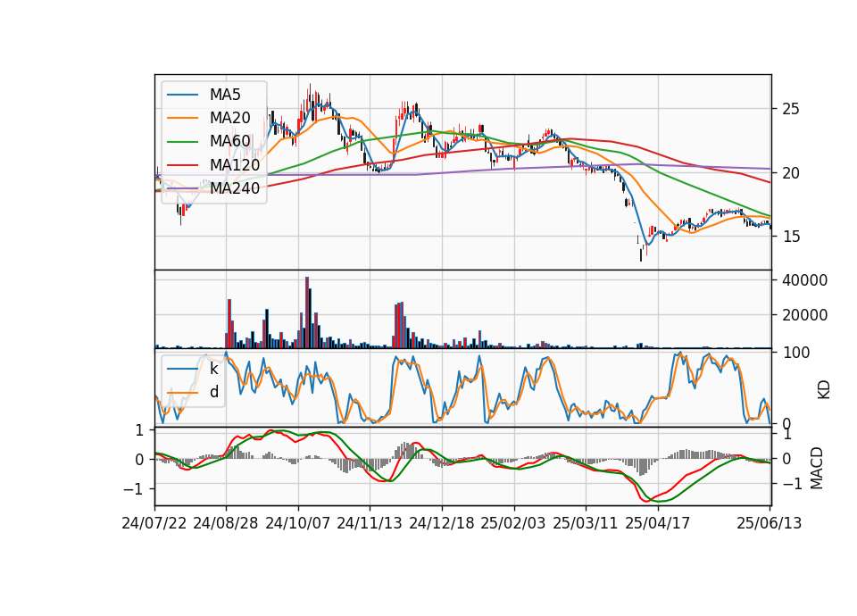Screen dimensions: 857x616
Task: Click the 24/08/28 date axis label
Action: (x=226, y=523)
